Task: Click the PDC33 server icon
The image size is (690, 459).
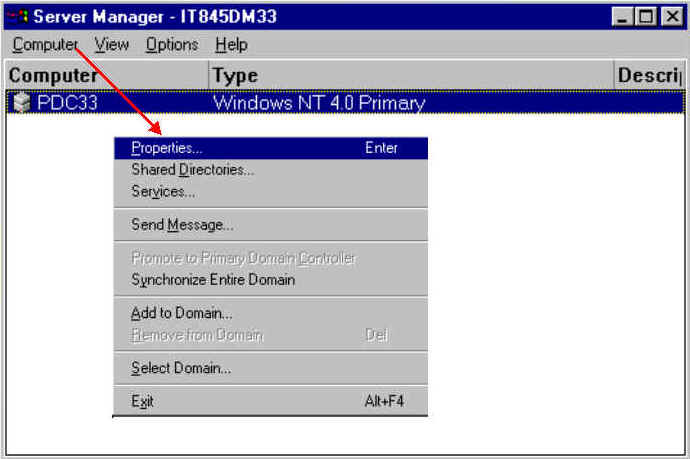Action: point(21,103)
